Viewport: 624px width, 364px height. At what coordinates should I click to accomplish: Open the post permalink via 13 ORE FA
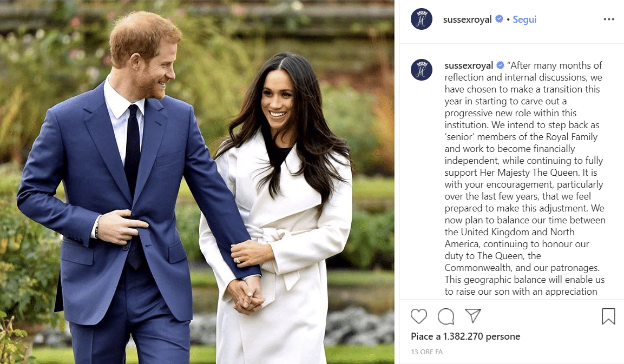(x=426, y=352)
